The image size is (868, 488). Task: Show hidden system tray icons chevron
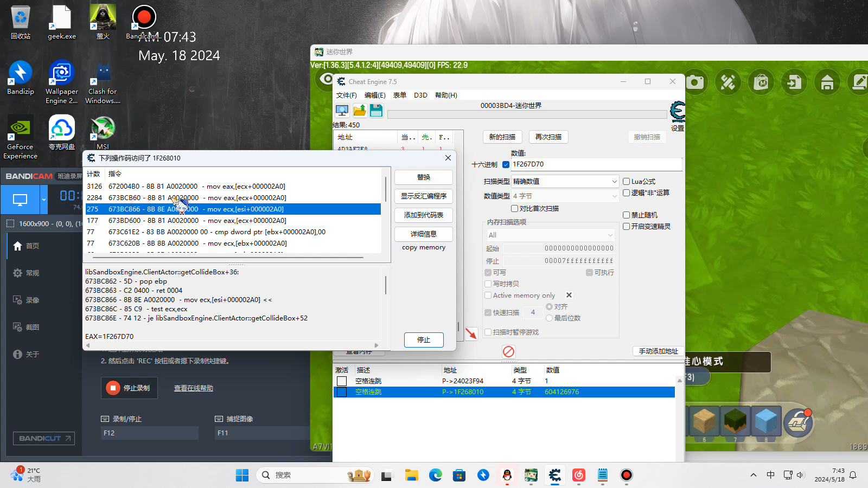point(753,476)
